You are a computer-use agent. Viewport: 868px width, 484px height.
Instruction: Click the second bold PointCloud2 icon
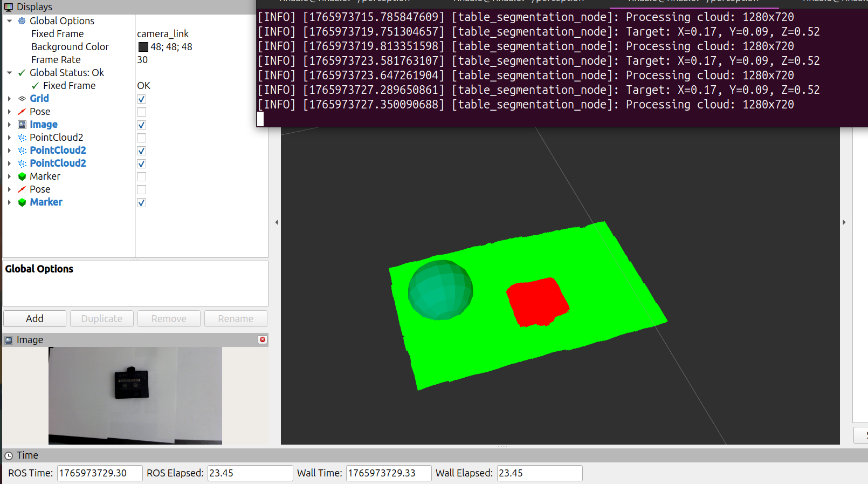click(22, 163)
